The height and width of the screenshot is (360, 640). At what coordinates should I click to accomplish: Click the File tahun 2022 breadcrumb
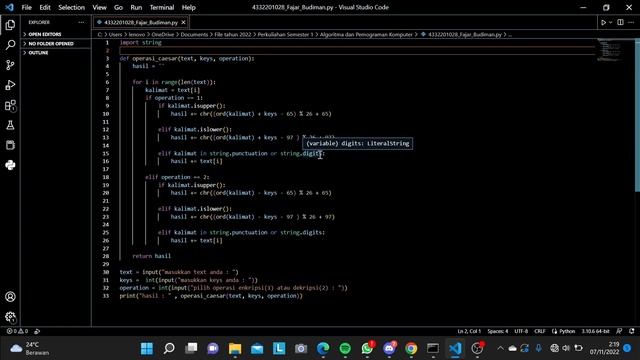tap(233, 35)
